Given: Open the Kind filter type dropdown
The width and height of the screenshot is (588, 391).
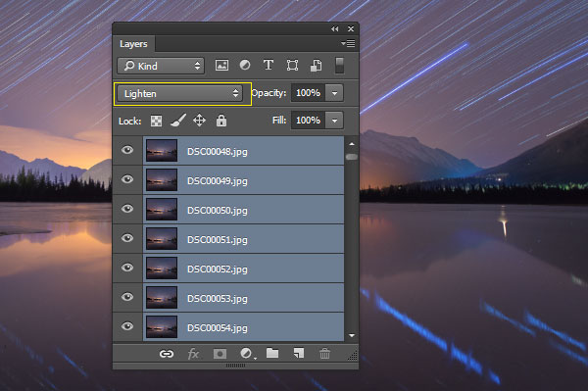Looking at the screenshot, I should (161, 66).
